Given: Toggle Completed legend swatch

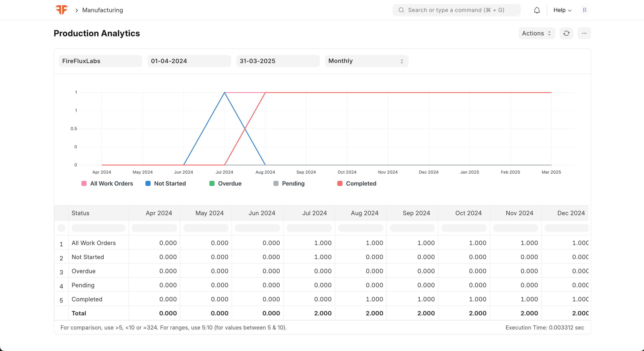Looking at the screenshot, I should coord(340,184).
